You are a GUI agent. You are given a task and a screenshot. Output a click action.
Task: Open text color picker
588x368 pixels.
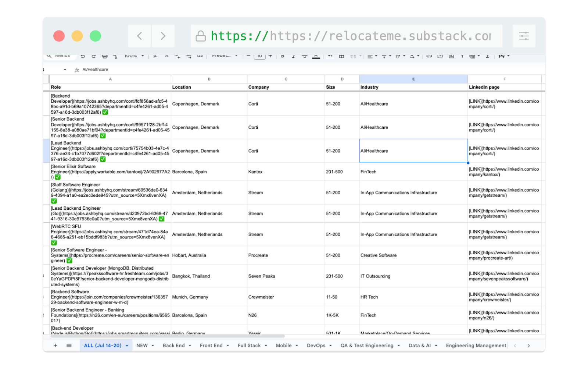pyautogui.click(x=316, y=56)
